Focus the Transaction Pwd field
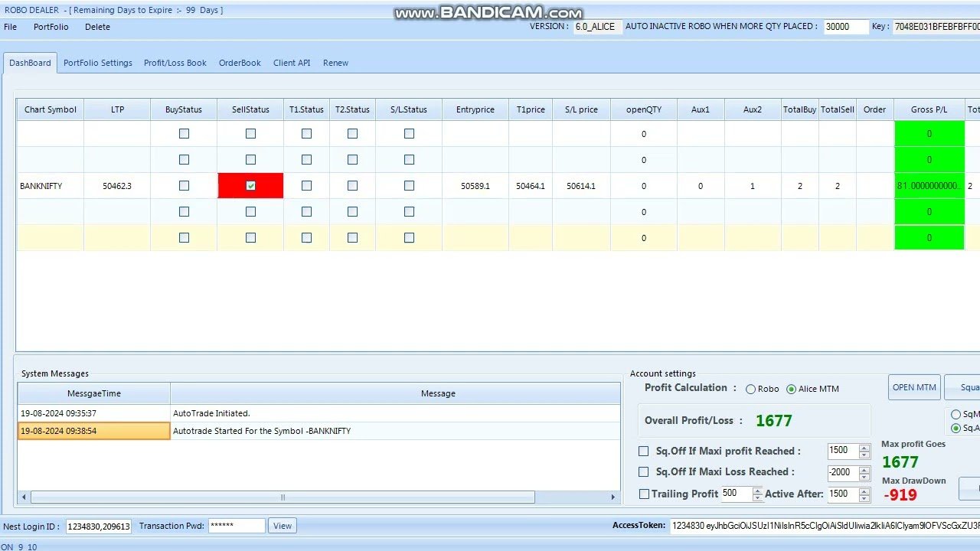Image resolution: width=980 pixels, height=551 pixels. tap(237, 526)
